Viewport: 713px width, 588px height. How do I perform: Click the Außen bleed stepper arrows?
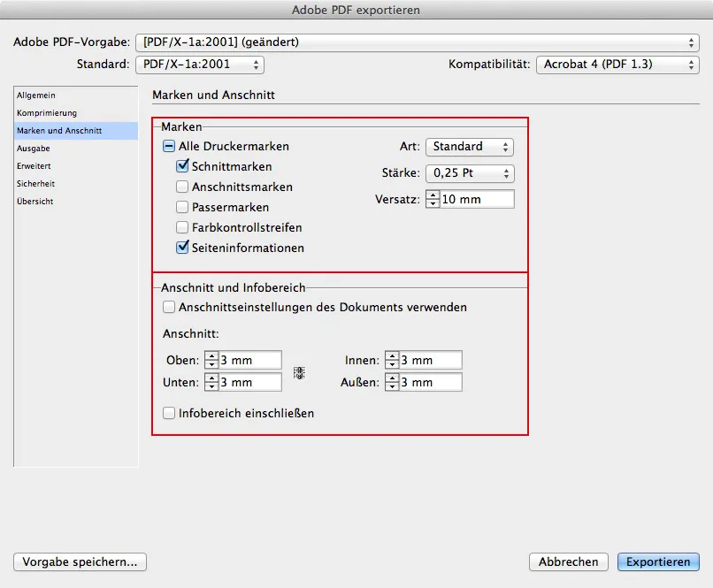(x=392, y=382)
